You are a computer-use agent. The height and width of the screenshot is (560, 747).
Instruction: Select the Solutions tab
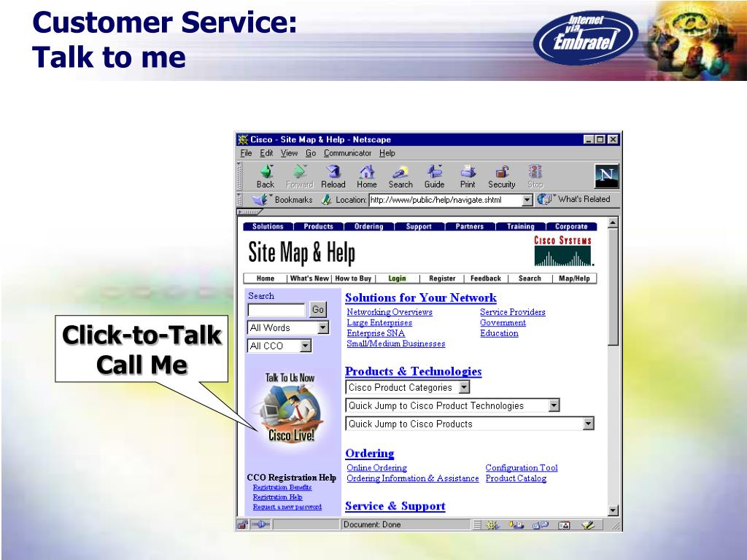268,227
